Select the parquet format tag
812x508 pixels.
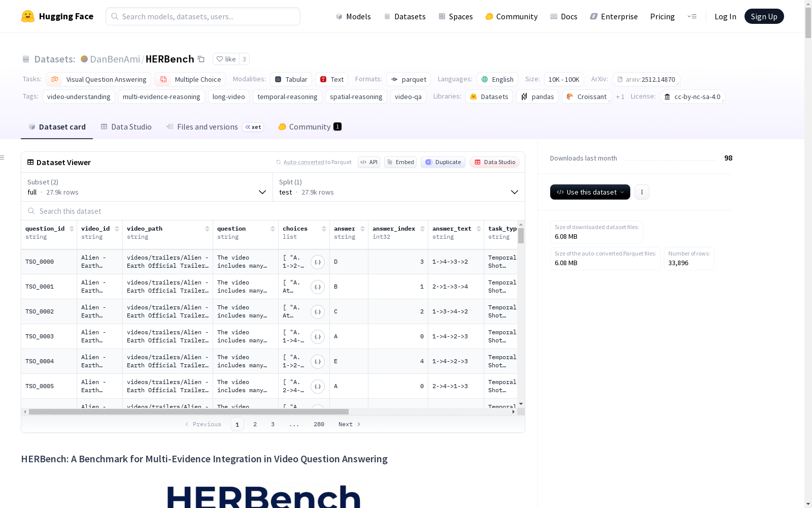tap(409, 79)
